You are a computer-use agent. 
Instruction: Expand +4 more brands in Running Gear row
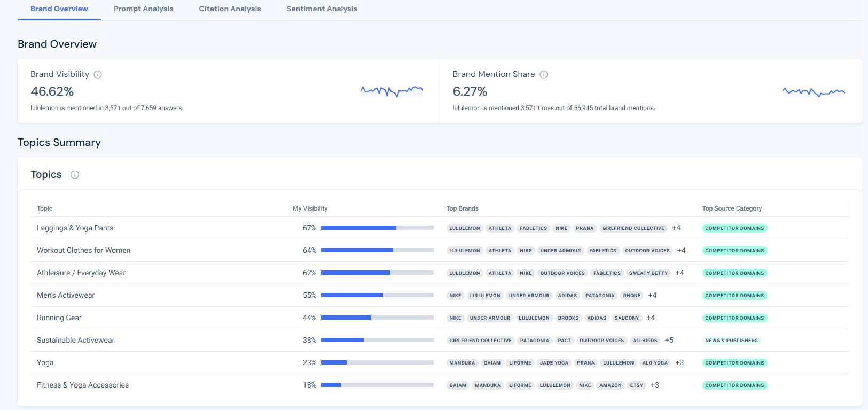point(651,318)
